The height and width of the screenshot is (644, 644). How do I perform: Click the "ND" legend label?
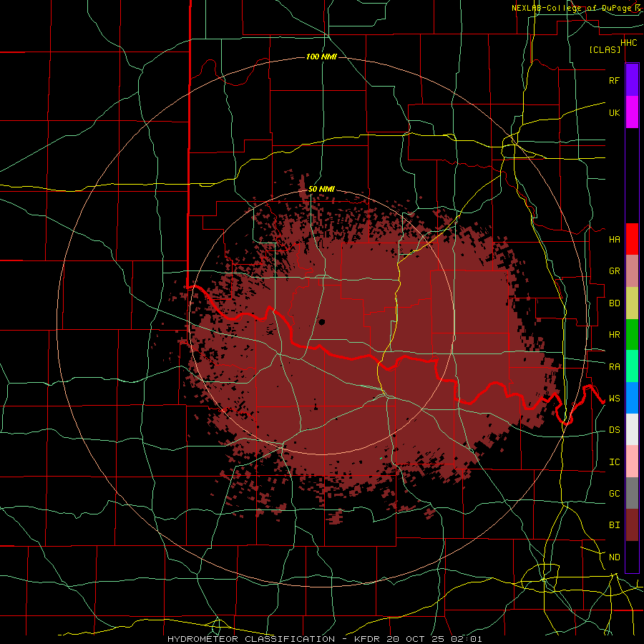614,557
